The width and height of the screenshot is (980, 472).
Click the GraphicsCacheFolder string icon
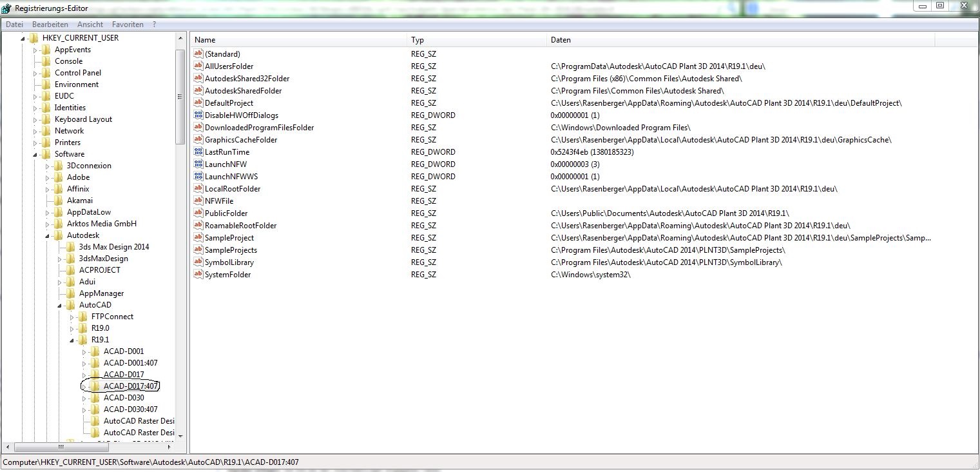point(198,140)
